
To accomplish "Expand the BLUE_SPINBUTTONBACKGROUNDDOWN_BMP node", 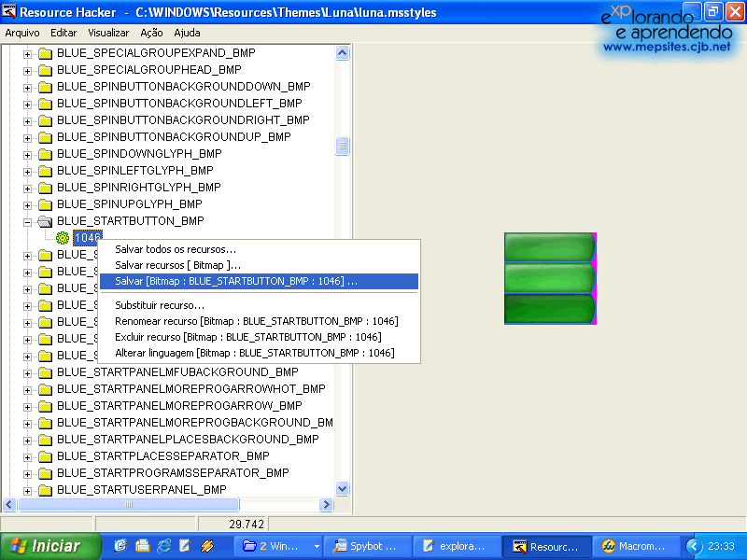I will [x=28, y=88].
